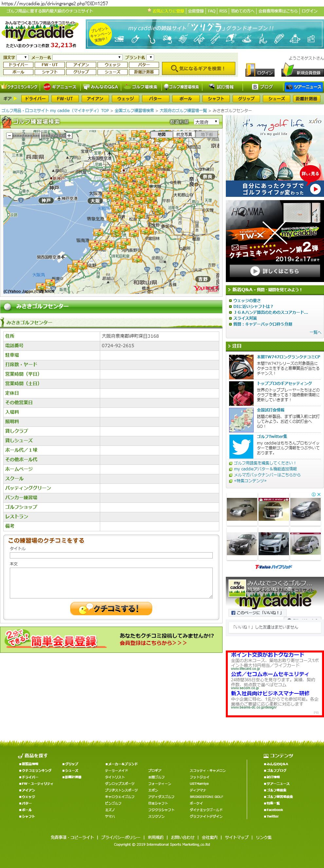Click the map zoom-in plus button
The image size is (324, 868).
pos(69,136)
